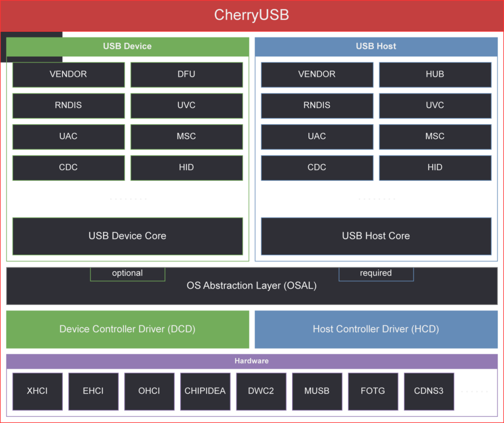This screenshot has height=423, width=504.
Task: Click the UVC block under USB Host
Action: click(435, 106)
